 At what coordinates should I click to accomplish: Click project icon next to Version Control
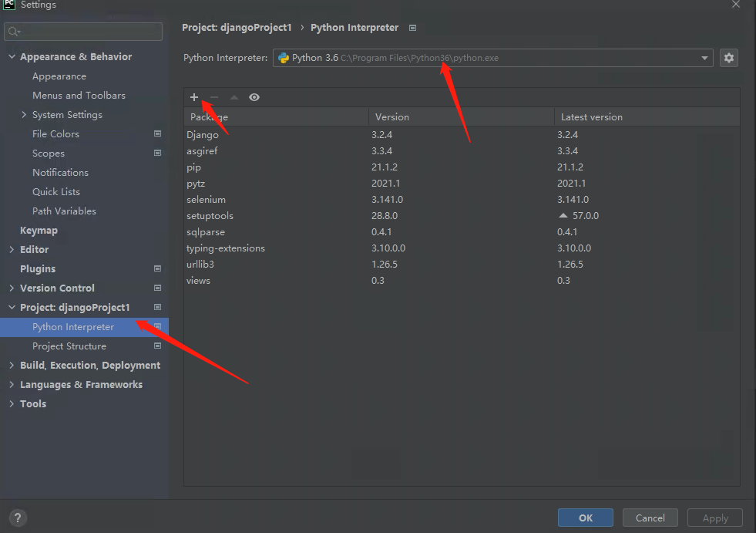(157, 288)
